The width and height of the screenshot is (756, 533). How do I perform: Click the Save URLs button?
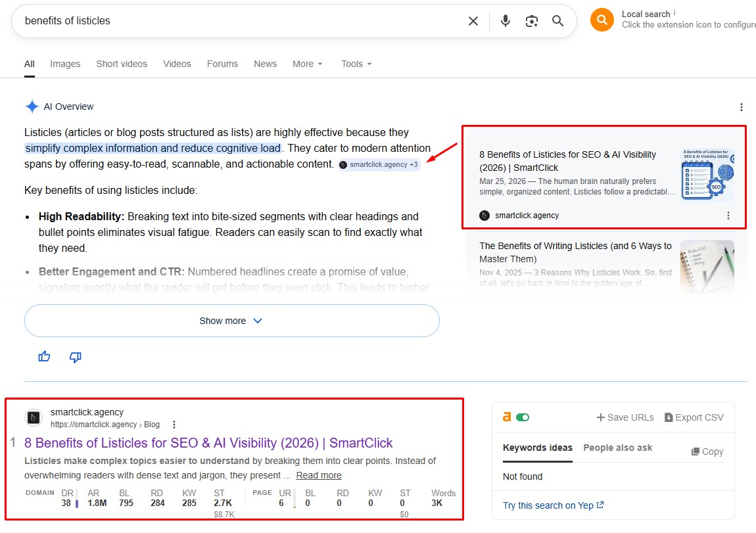tap(625, 417)
